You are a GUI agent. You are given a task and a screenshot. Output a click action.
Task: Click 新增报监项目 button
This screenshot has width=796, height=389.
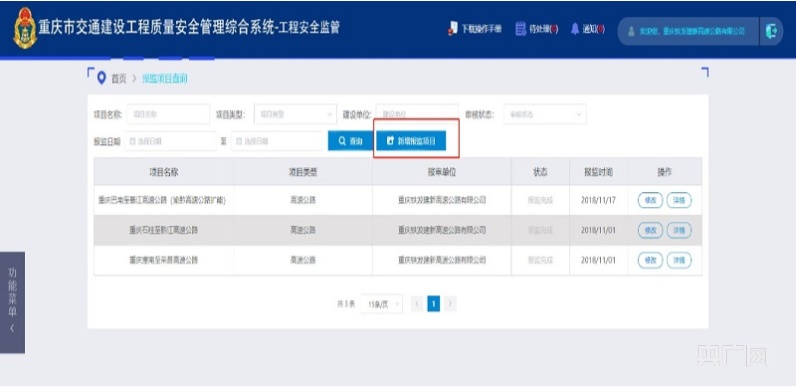coord(411,141)
